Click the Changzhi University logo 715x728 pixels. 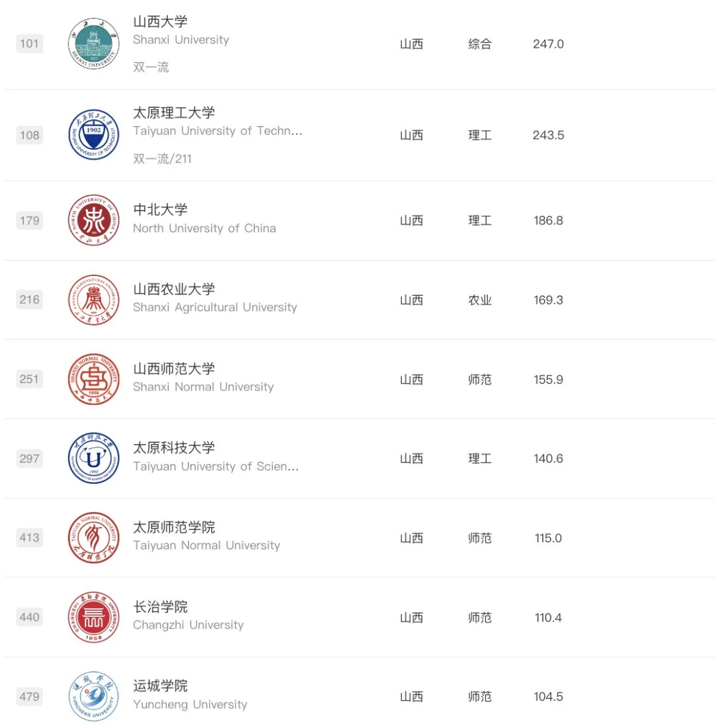pos(93,617)
